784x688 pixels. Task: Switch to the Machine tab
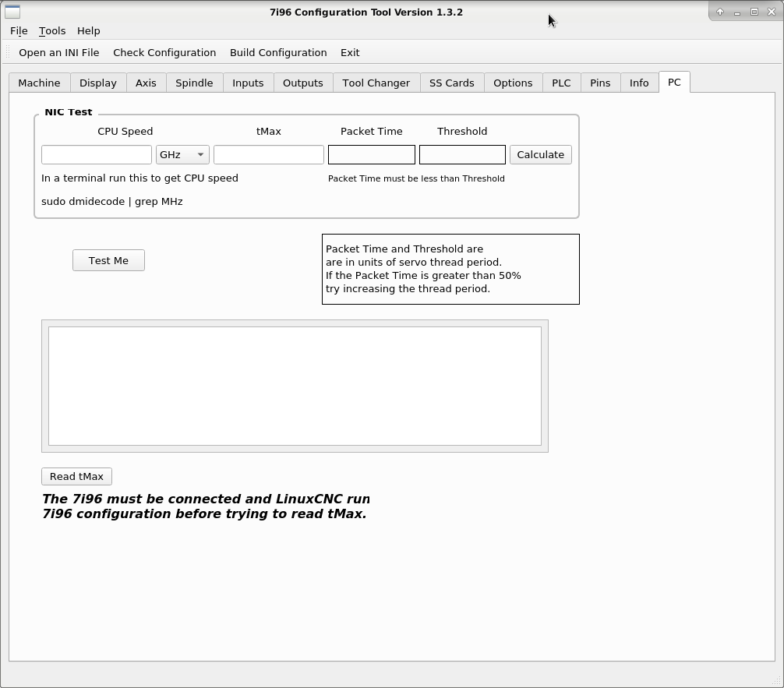40,83
